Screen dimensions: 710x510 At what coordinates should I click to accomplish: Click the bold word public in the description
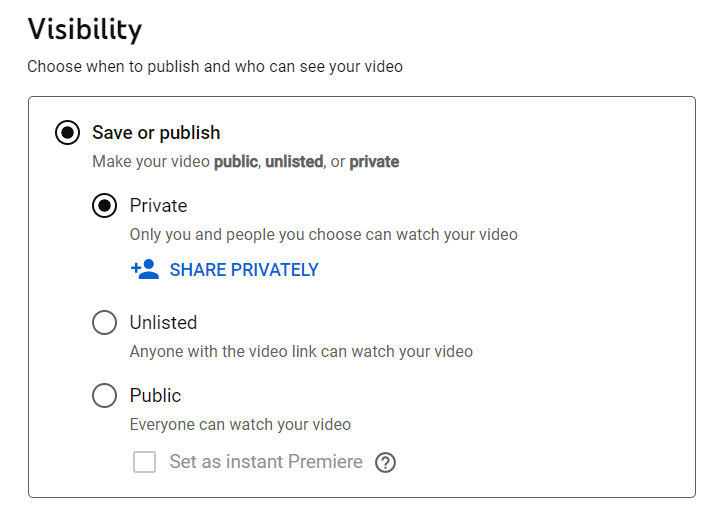236,162
